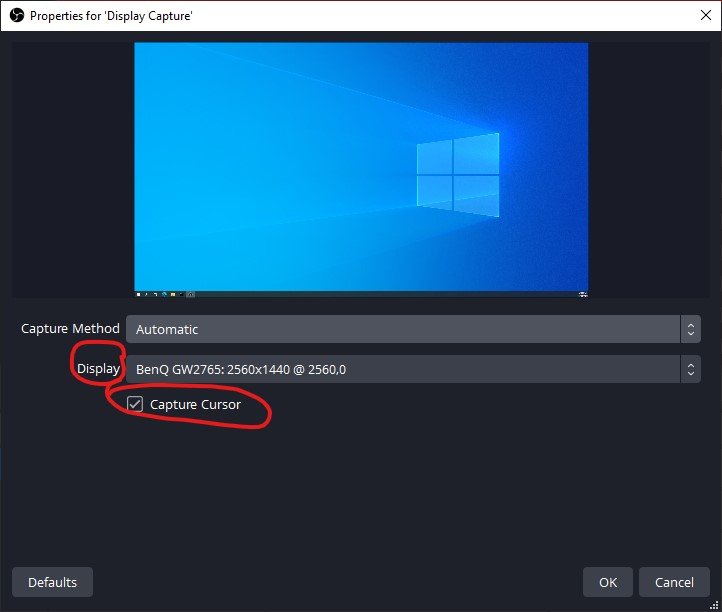Click the display capture preview image
Viewport: 722px width, 612px height.
click(x=361, y=170)
